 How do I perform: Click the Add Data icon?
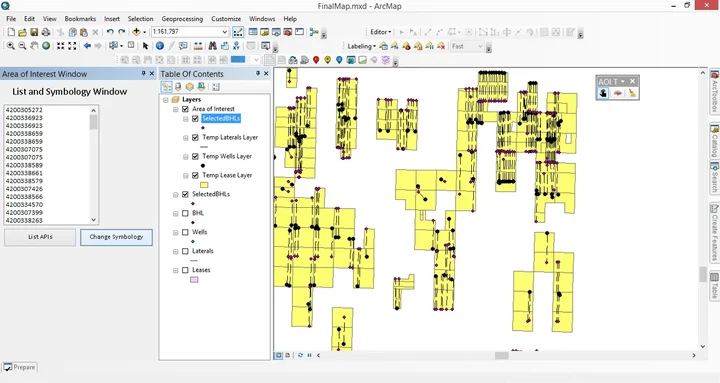136,32
